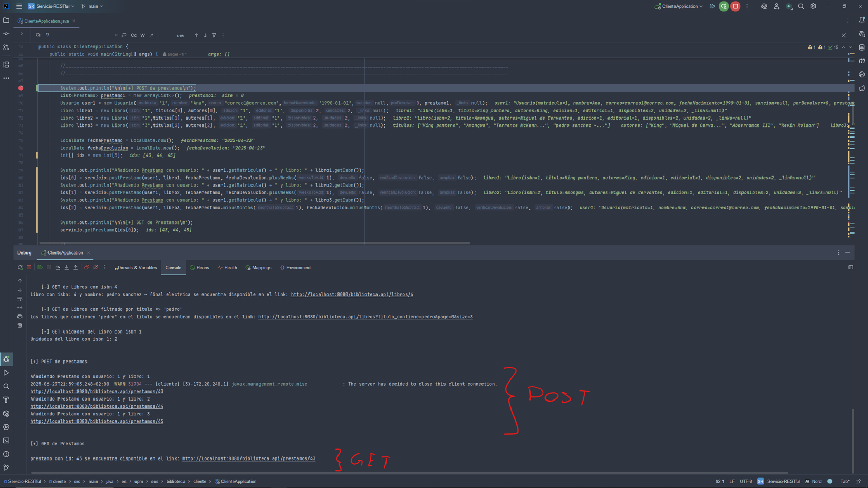Open link biblioteca.api/libros/4 in console

(x=352, y=295)
